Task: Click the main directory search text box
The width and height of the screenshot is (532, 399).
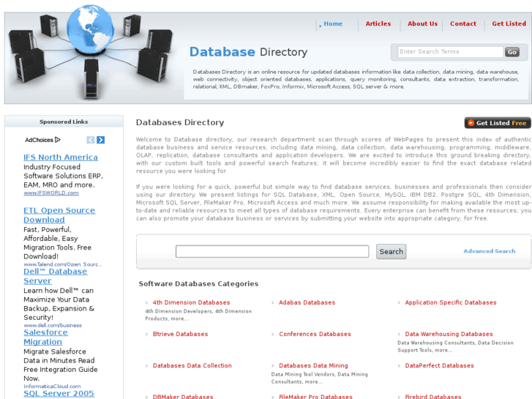Action: (272, 252)
